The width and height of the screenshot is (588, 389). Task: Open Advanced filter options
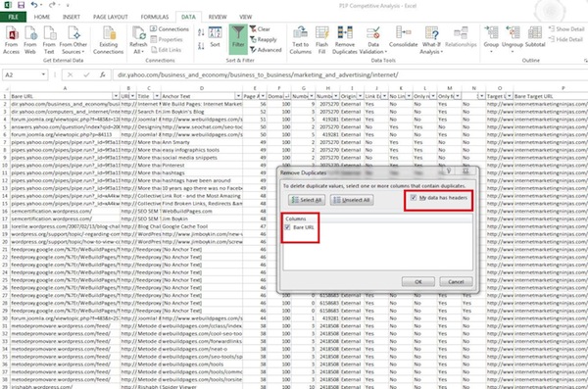coord(266,50)
